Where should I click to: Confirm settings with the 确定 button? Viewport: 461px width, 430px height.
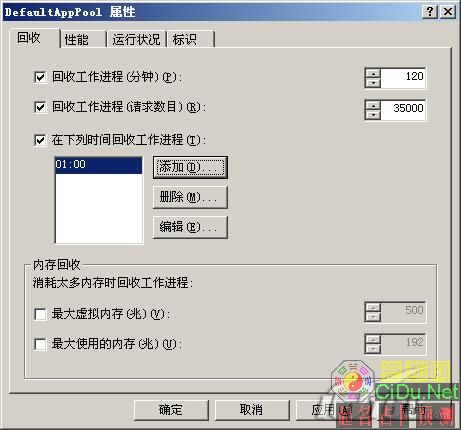click(x=171, y=410)
